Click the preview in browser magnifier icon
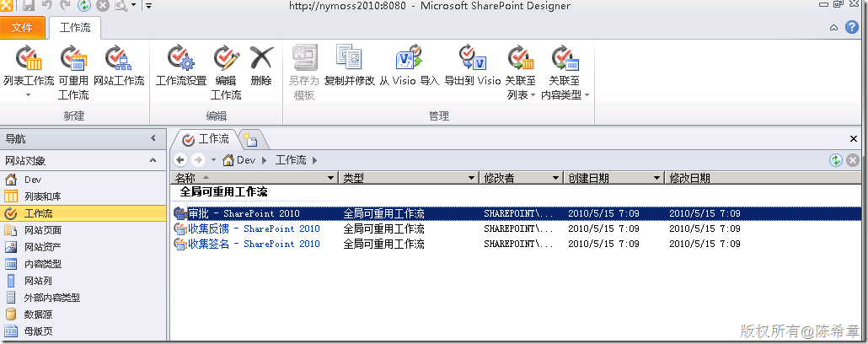 pyautogui.click(x=121, y=6)
